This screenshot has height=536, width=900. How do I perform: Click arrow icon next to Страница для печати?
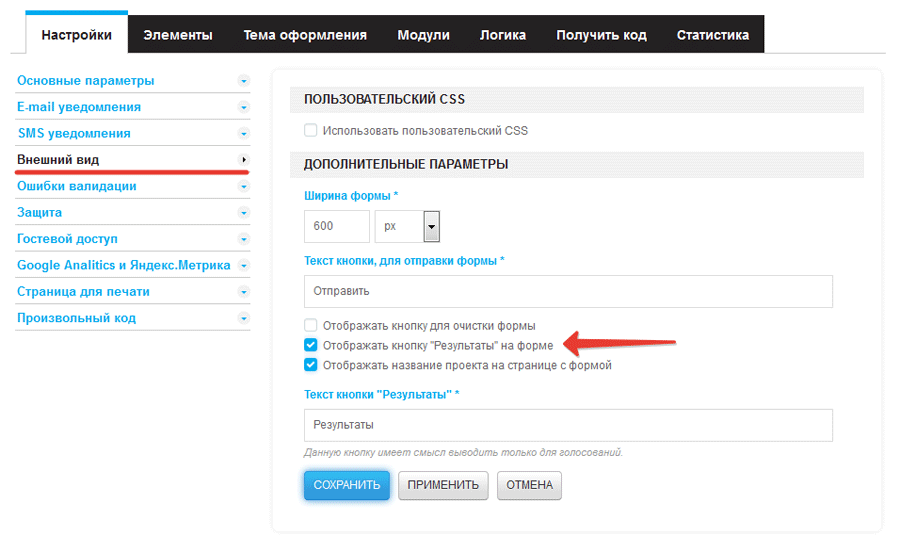click(243, 292)
